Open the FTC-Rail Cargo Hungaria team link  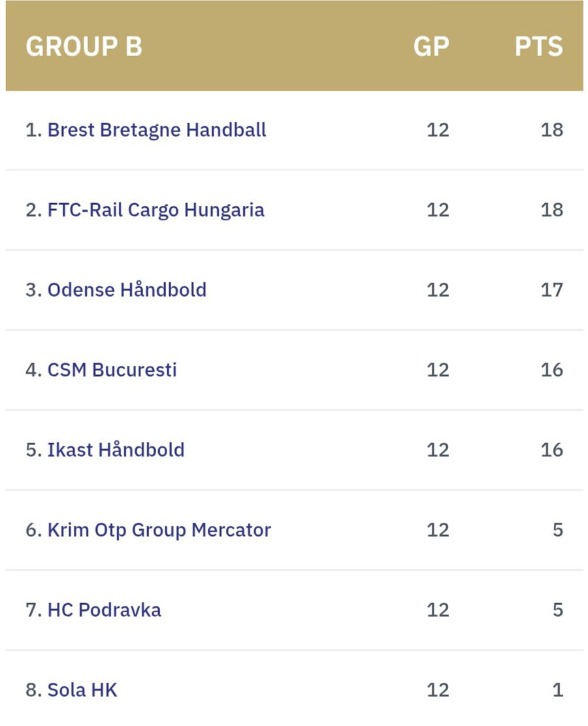pyautogui.click(x=155, y=210)
